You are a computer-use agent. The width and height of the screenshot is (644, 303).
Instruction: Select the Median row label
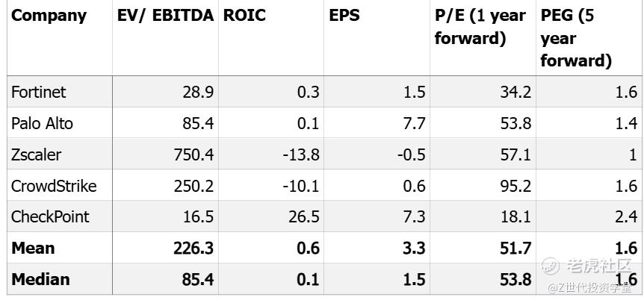40,279
